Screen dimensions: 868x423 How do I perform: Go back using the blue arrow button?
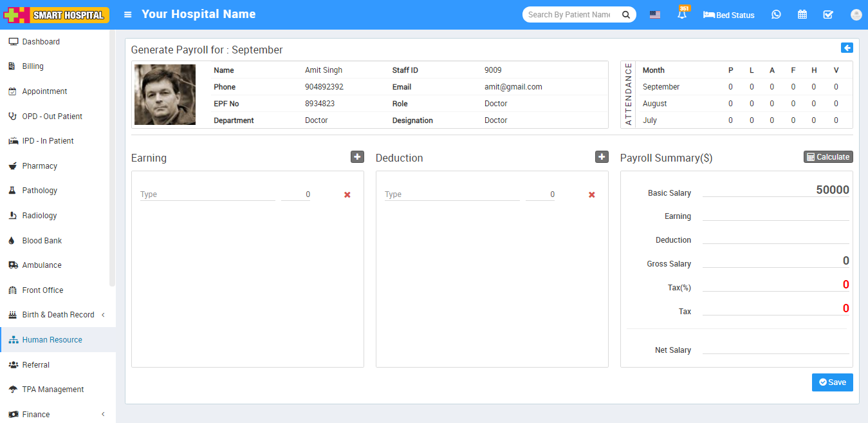click(847, 48)
